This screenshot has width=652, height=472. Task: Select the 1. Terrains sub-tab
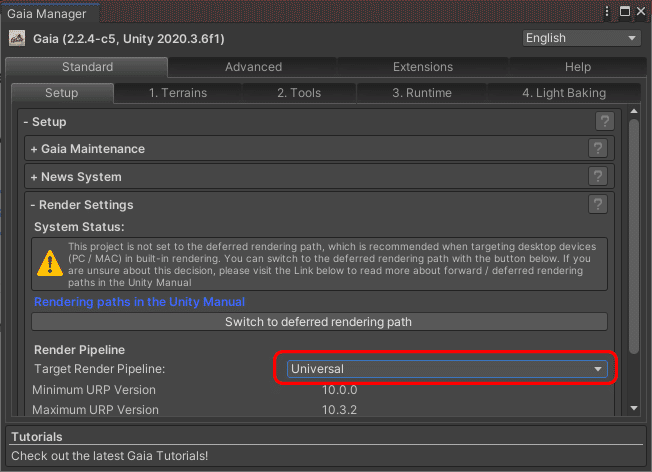click(178, 93)
